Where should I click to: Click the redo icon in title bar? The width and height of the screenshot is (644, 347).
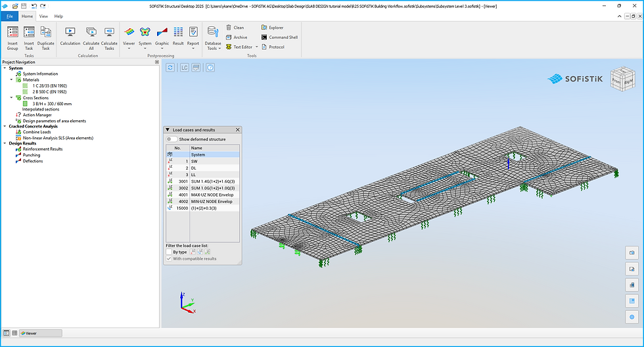click(43, 6)
